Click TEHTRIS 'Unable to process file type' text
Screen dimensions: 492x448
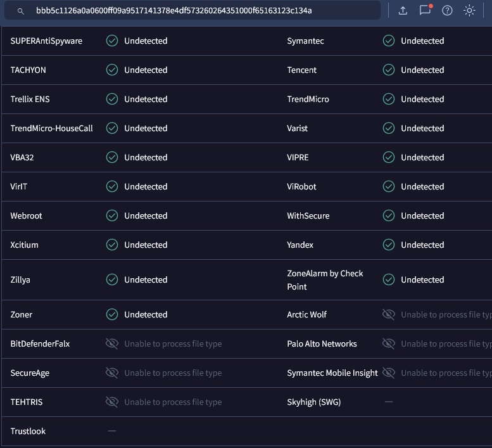(x=173, y=402)
